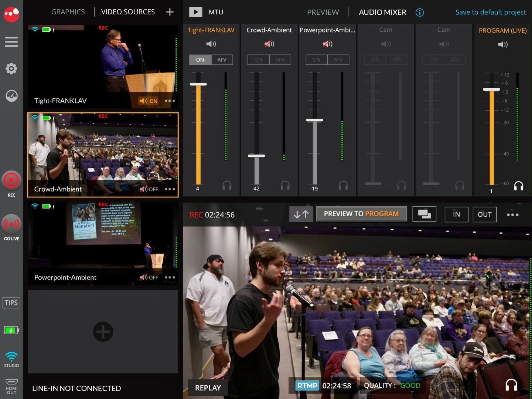Open the picture-in-picture layout button

tap(424, 214)
